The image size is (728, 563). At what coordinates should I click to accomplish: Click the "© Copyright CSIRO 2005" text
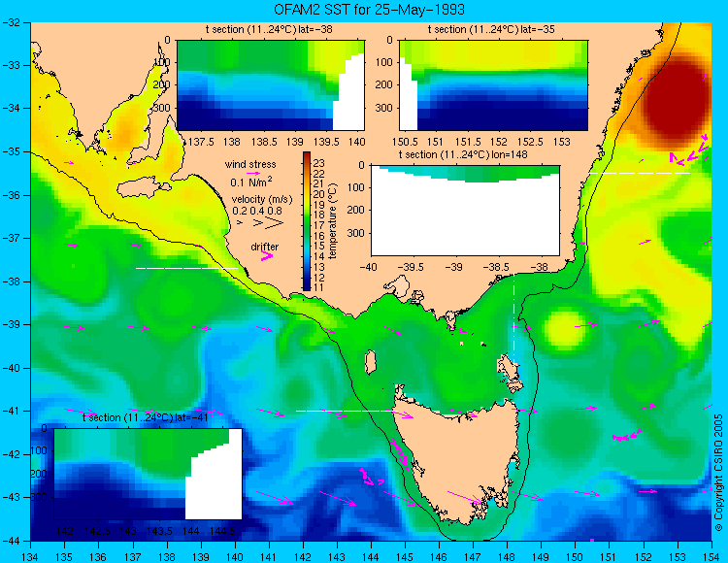pos(718,473)
